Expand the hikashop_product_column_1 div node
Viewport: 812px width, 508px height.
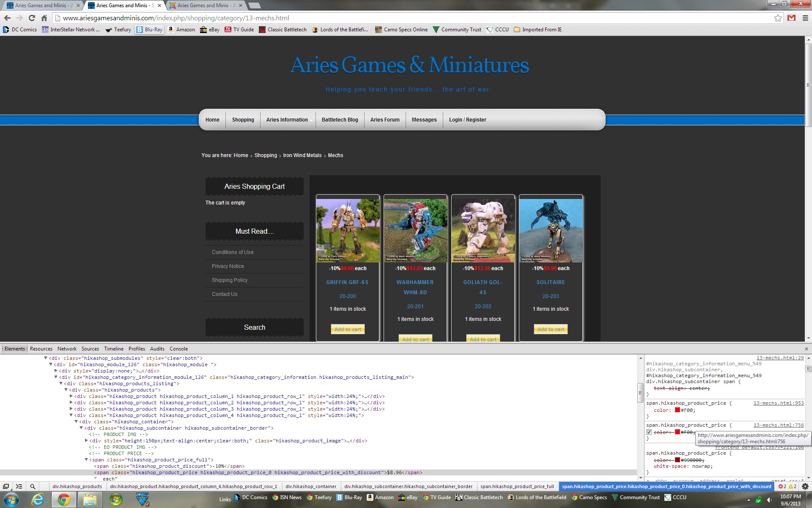(71, 396)
